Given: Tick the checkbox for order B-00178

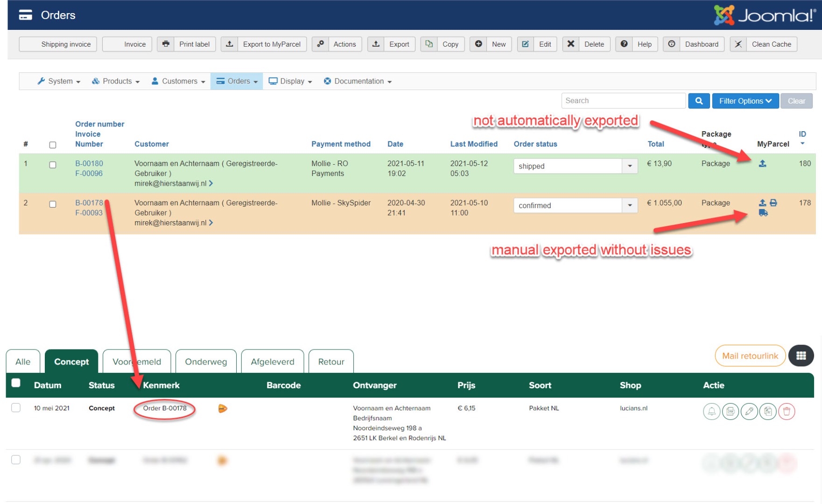Looking at the screenshot, I should coord(53,204).
